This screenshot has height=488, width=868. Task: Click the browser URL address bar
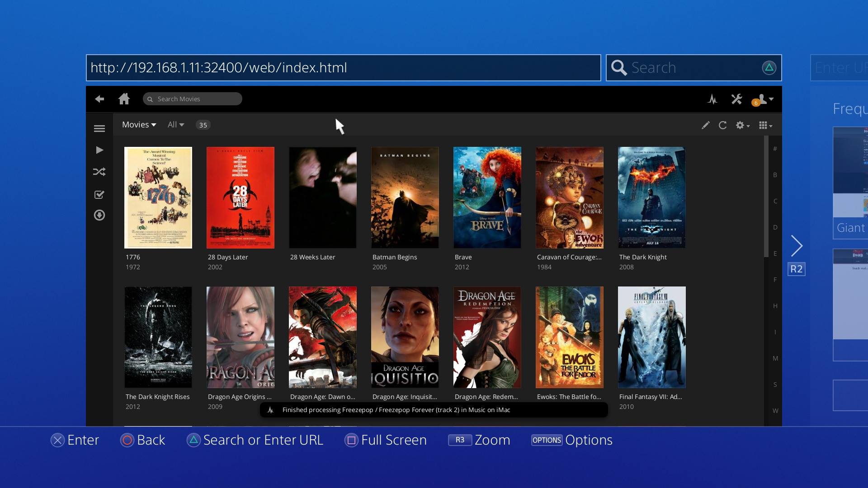tap(343, 68)
